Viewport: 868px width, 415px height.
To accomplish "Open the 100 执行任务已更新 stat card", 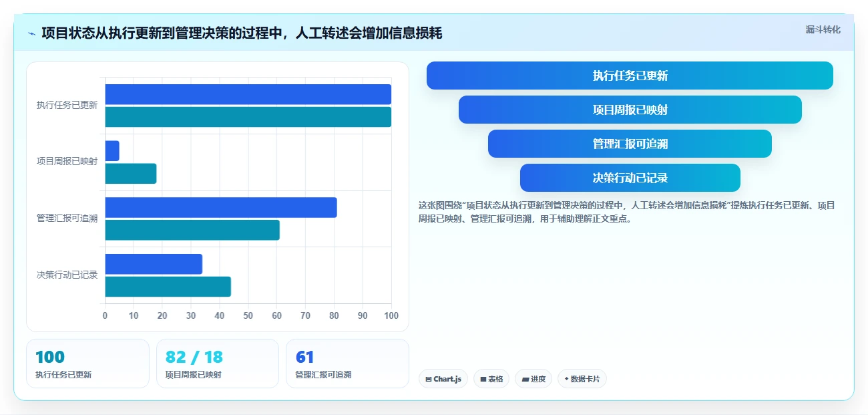I will [87, 364].
